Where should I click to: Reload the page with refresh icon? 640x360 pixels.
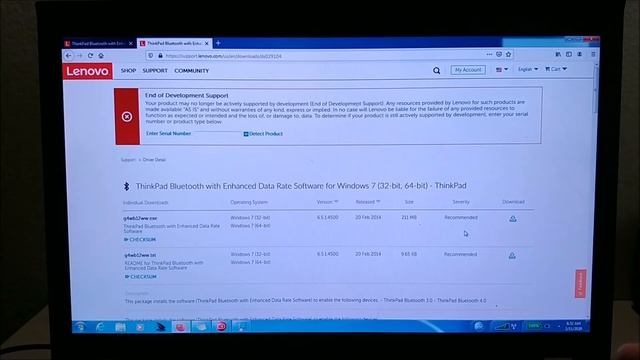(x=90, y=56)
